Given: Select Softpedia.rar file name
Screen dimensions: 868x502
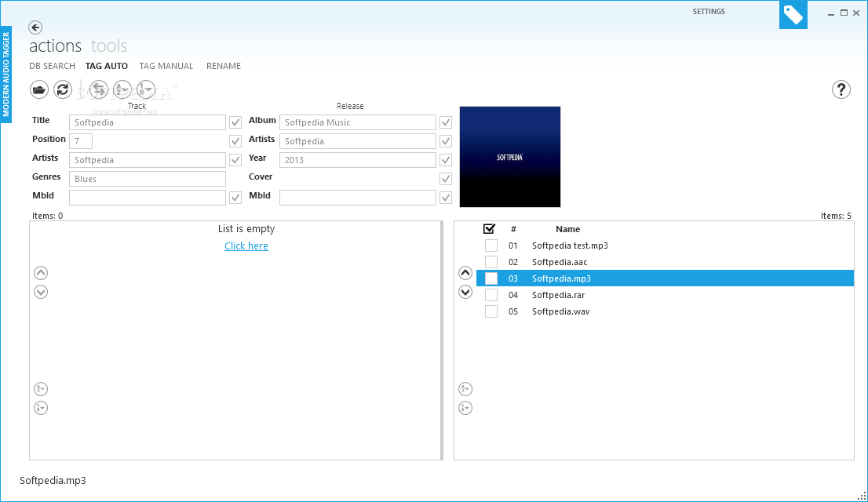Looking at the screenshot, I should coord(559,295).
